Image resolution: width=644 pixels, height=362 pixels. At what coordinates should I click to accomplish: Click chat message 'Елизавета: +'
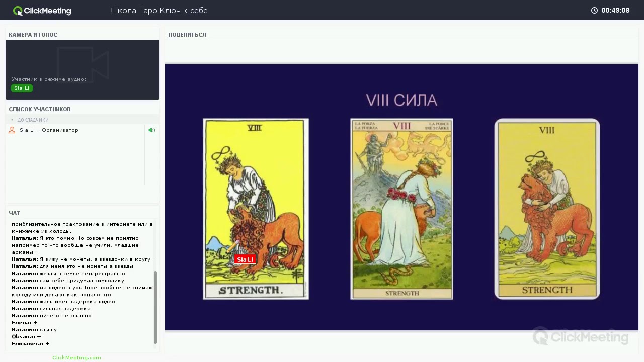coord(31,344)
